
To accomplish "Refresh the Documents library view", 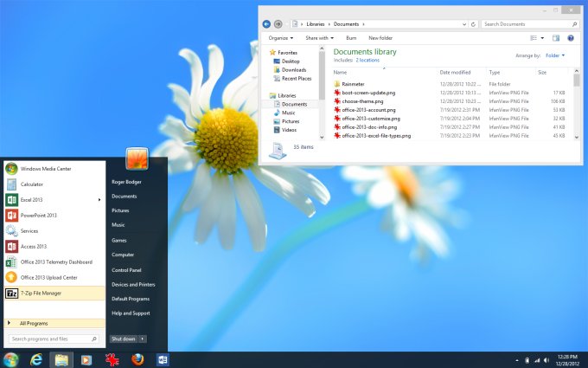I will [473, 24].
